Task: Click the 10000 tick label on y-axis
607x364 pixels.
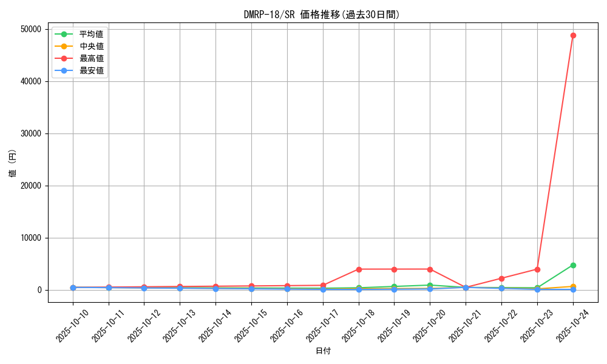Action: tap(30, 238)
